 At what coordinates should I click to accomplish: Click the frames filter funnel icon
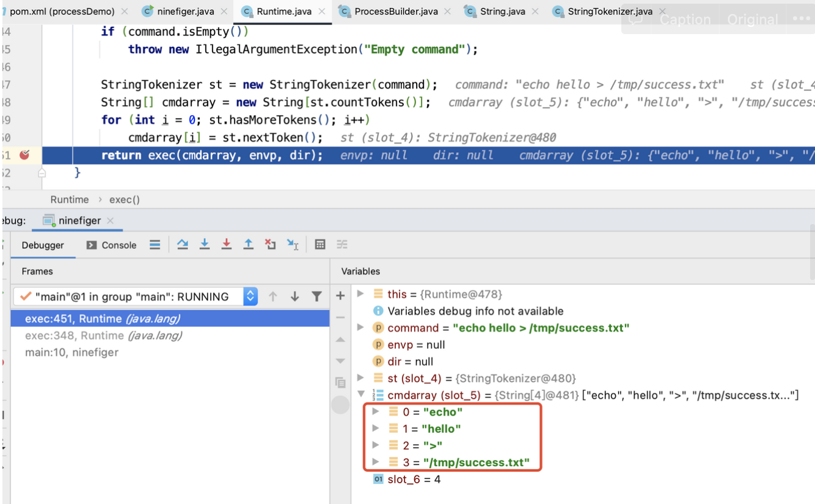(316, 296)
